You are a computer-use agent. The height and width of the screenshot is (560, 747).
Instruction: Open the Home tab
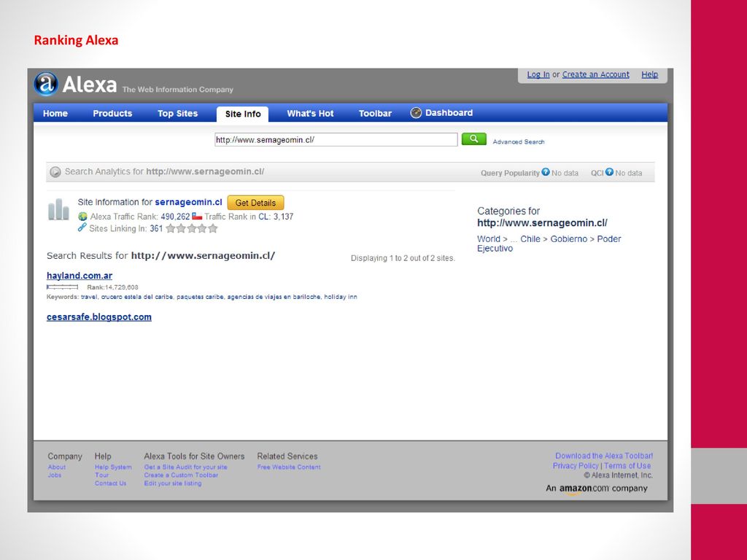click(55, 113)
